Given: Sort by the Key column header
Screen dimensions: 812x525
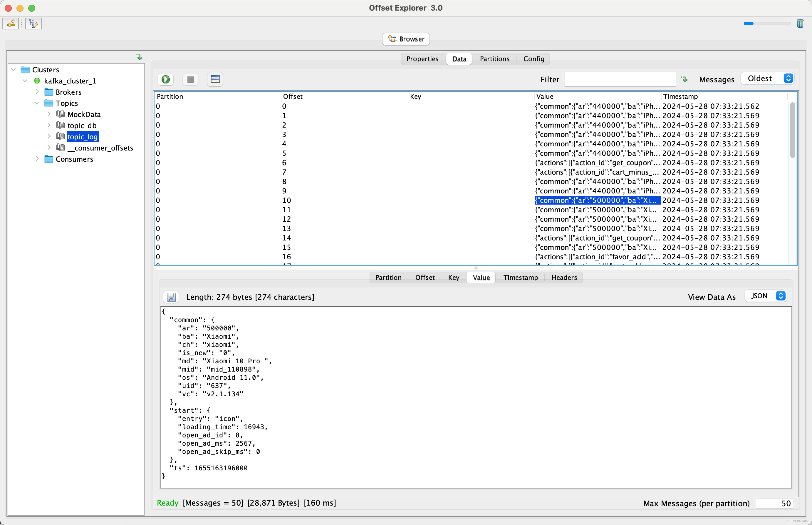Looking at the screenshot, I should 471,96.
